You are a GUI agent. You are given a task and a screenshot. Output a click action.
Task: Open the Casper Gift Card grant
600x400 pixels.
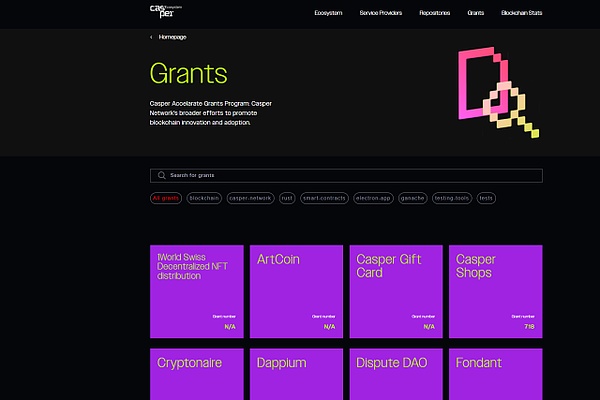(x=396, y=291)
